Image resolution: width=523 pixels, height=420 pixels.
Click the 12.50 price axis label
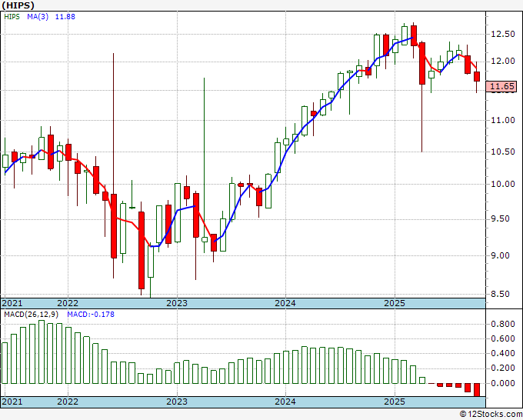click(x=503, y=34)
